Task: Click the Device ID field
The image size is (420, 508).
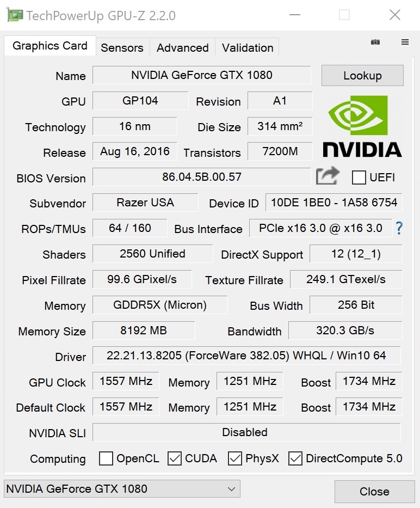Action: pos(333,203)
